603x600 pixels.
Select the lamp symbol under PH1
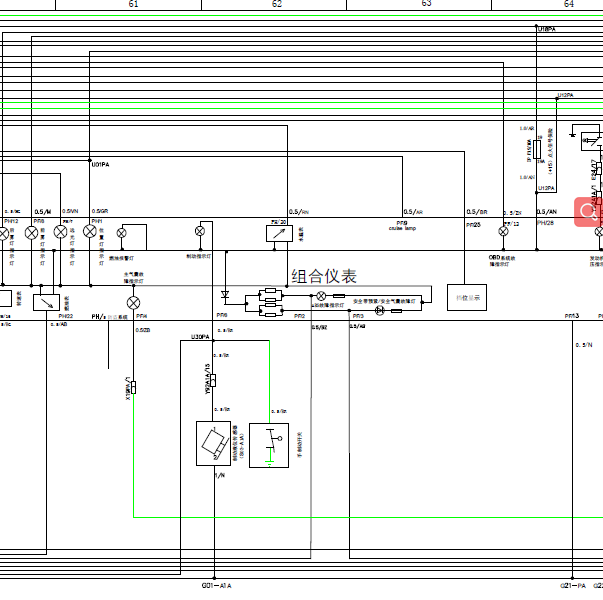tap(90, 232)
